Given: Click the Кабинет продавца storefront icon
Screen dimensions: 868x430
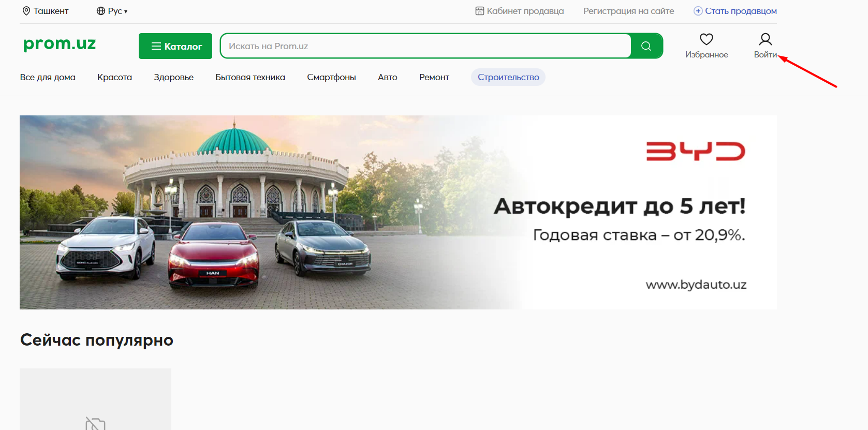Looking at the screenshot, I should tap(480, 11).
